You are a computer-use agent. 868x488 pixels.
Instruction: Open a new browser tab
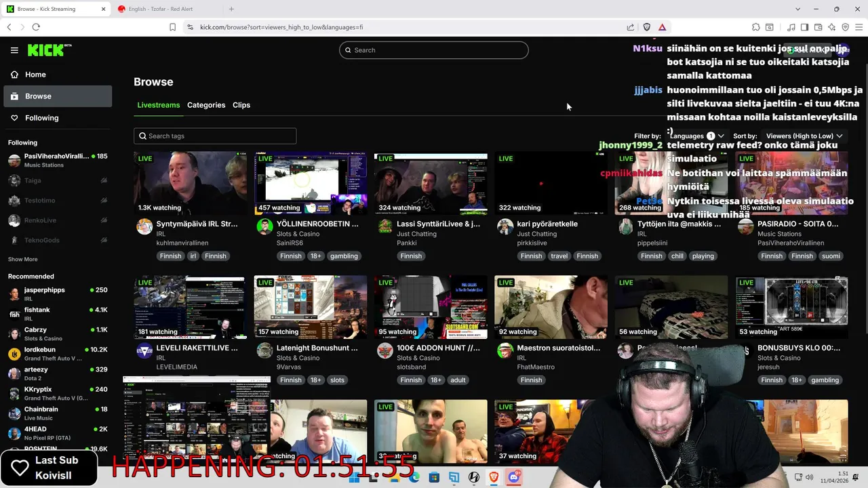(x=231, y=9)
